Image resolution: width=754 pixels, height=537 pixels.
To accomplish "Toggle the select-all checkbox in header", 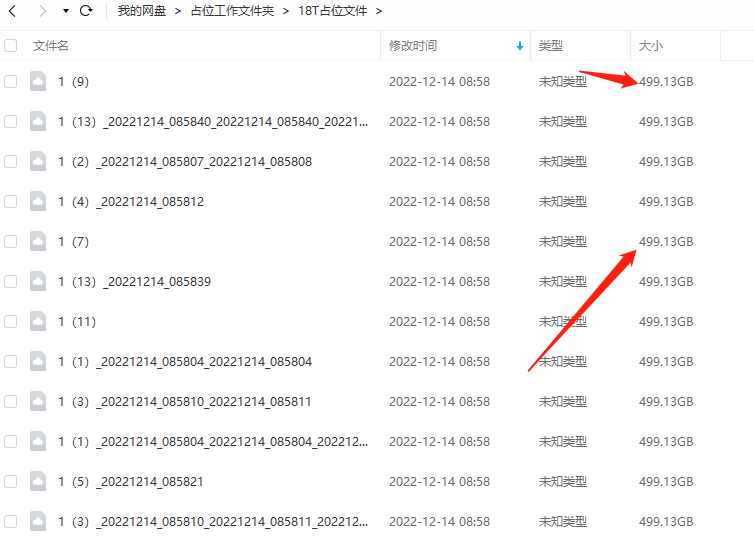I will tap(11, 46).
